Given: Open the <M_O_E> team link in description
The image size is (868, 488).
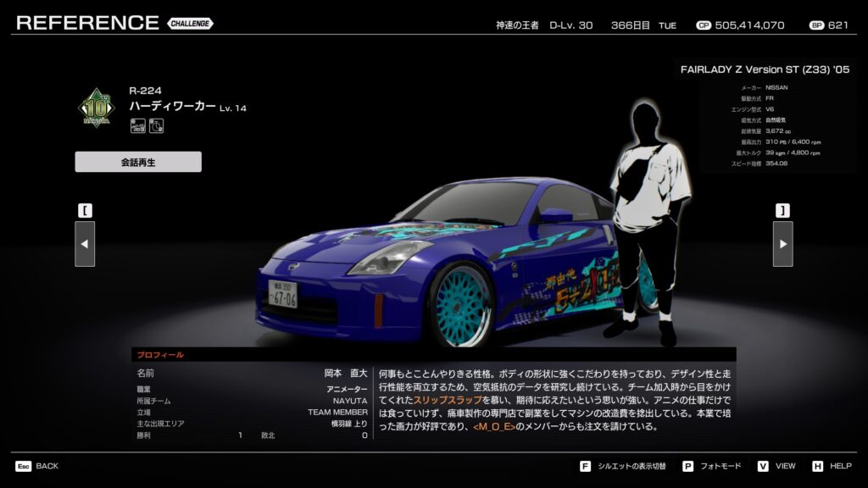Looking at the screenshot, I should coord(493,426).
